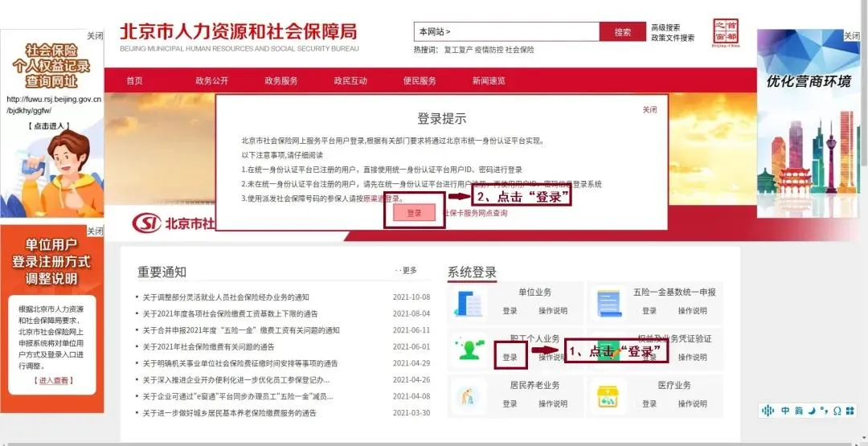Click 登录 under 五险一金基数统一申报
This screenshot has height=446, width=868.
(x=649, y=311)
